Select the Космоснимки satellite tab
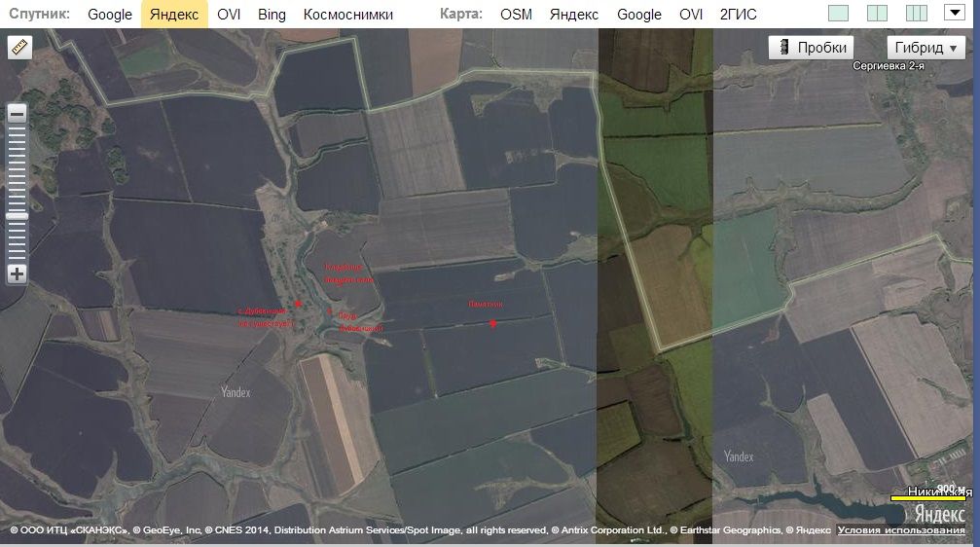This screenshot has height=547, width=980. click(x=348, y=15)
